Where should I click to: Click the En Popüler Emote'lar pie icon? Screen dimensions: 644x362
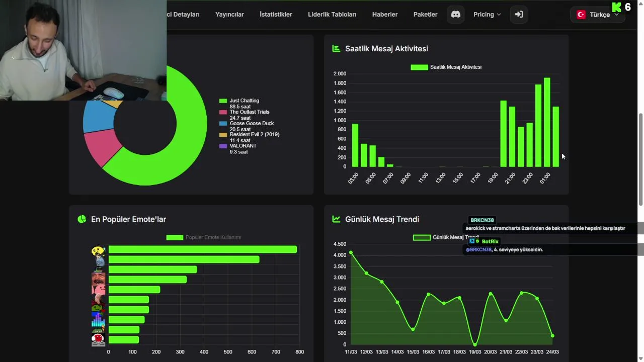click(82, 219)
